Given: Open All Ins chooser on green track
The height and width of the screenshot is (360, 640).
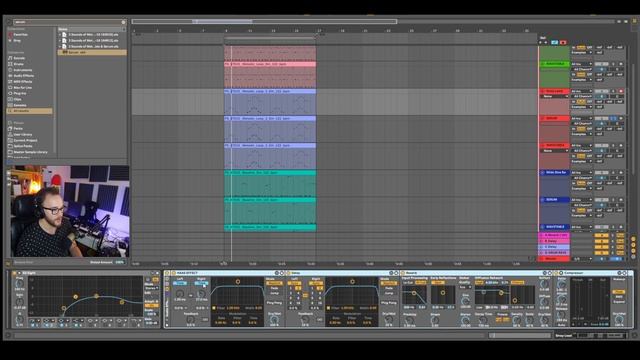Looking at the screenshot, I should click(x=581, y=64).
